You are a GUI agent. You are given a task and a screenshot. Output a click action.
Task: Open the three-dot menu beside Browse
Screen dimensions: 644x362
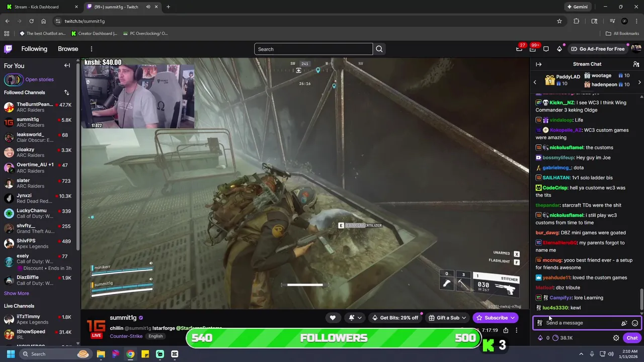(92, 49)
